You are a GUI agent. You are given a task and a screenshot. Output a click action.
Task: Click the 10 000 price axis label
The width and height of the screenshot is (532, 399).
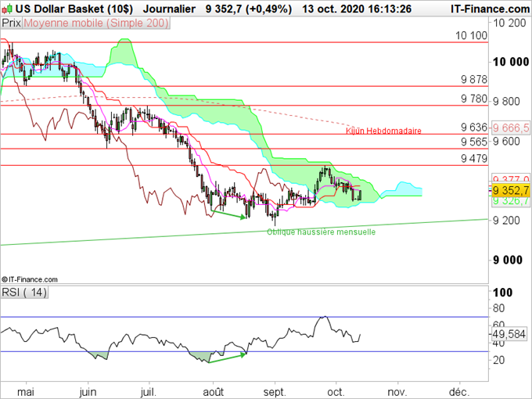click(x=511, y=62)
